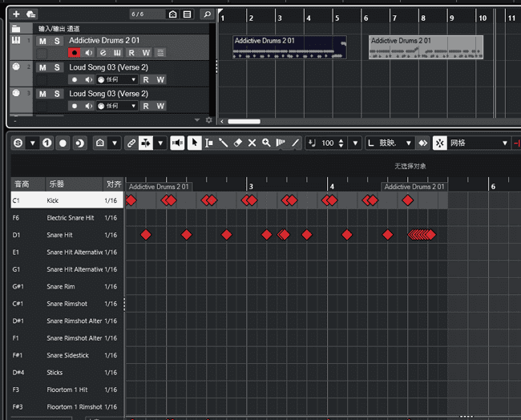This screenshot has width=521, height=420.
Task: Open the instrument panel keyboard icon on track 1
Action: tap(117, 53)
